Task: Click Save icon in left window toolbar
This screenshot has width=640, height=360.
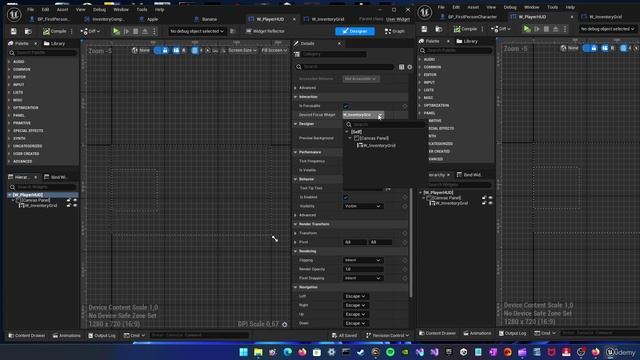Action: [x=13, y=31]
